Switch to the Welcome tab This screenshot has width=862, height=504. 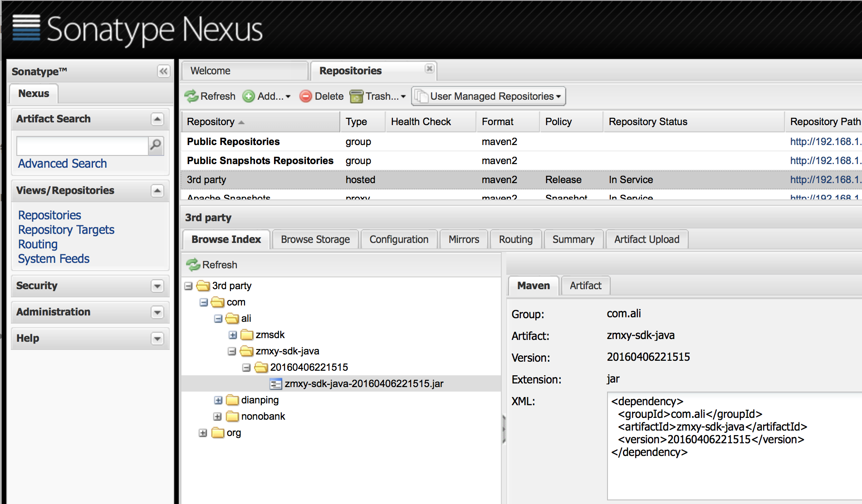coord(245,71)
